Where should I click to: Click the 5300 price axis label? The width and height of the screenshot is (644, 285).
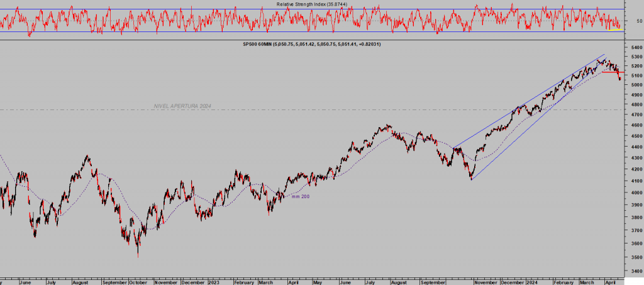coord(636,57)
